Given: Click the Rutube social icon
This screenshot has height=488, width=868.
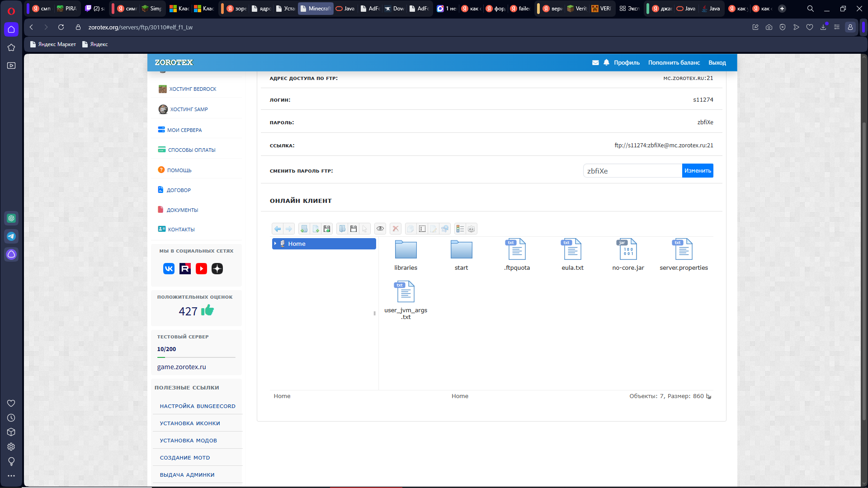Looking at the screenshot, I should click(x=185, y=269).
